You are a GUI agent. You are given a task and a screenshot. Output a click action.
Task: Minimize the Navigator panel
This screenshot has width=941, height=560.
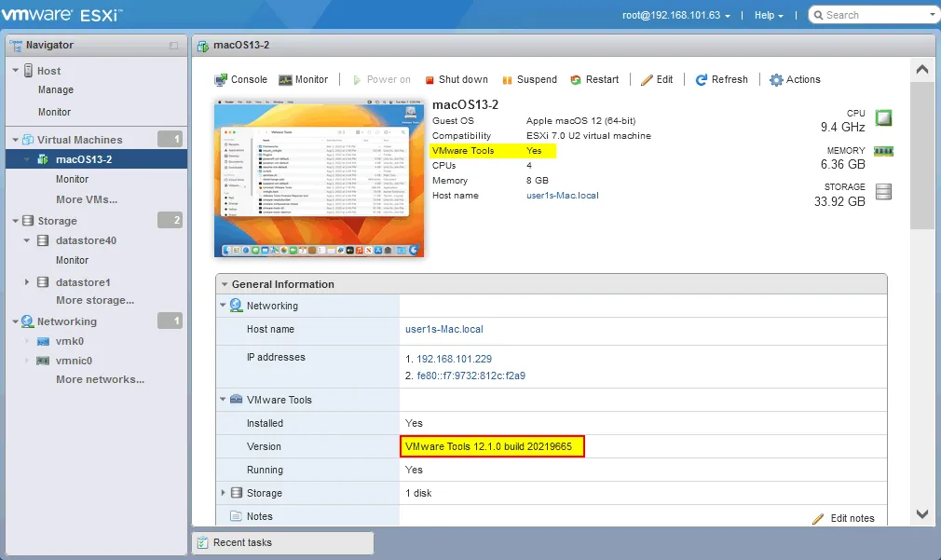click(x=173, y=46)
